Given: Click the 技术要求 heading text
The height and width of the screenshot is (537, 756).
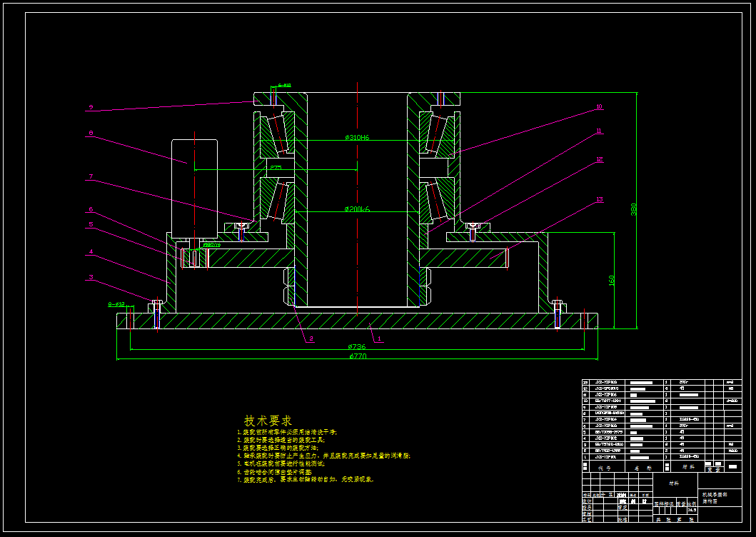Looking at the screenshot, I should (268, 421).
